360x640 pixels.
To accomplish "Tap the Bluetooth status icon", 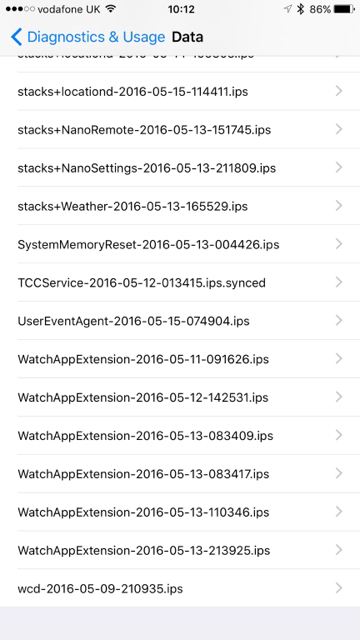I will 300,9.
